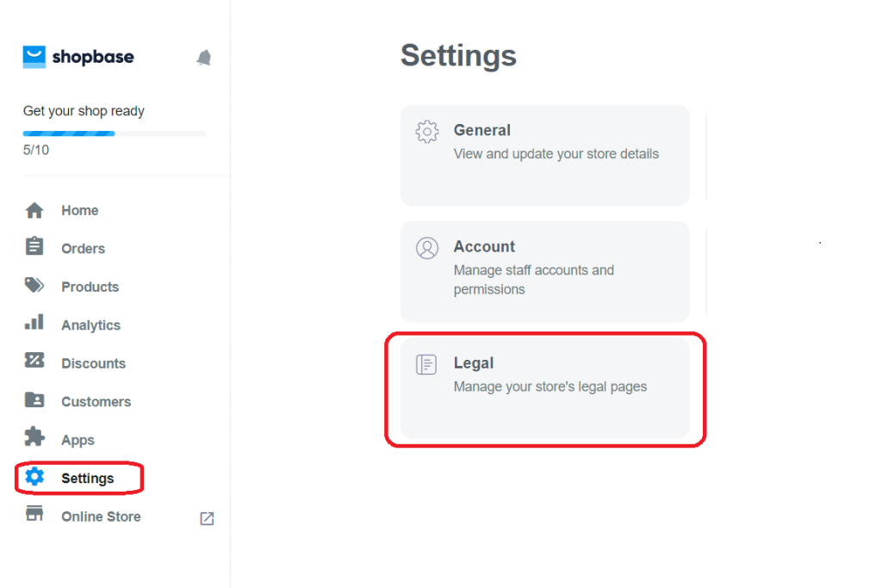The width and height of the screenshot is (882, 588).
Task: Click the Analytics bar chart icon
Action: (34, 322)
